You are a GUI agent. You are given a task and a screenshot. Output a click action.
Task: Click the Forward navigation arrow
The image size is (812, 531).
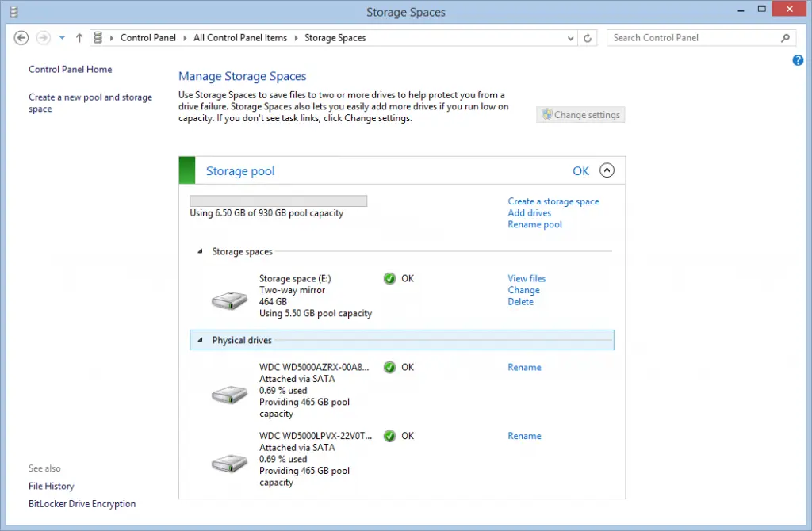(x=44, y=38)
